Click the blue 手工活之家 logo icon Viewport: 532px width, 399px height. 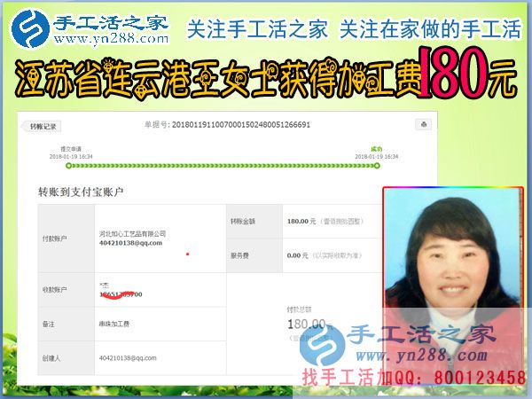click(x=30, y=28)
